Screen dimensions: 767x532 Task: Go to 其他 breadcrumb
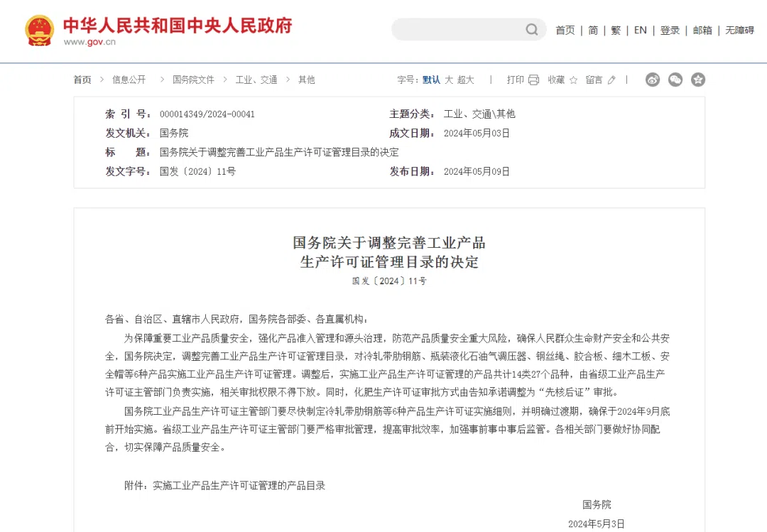[307, 80]
